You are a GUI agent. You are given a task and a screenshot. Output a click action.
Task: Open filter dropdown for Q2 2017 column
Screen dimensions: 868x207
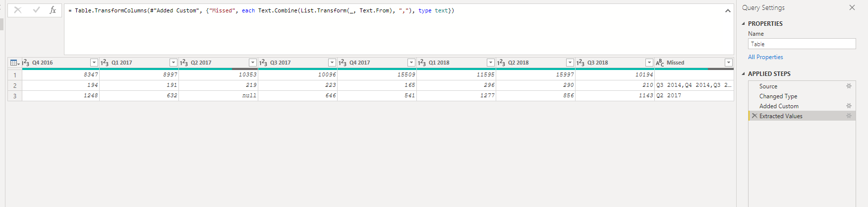(253, 63)
